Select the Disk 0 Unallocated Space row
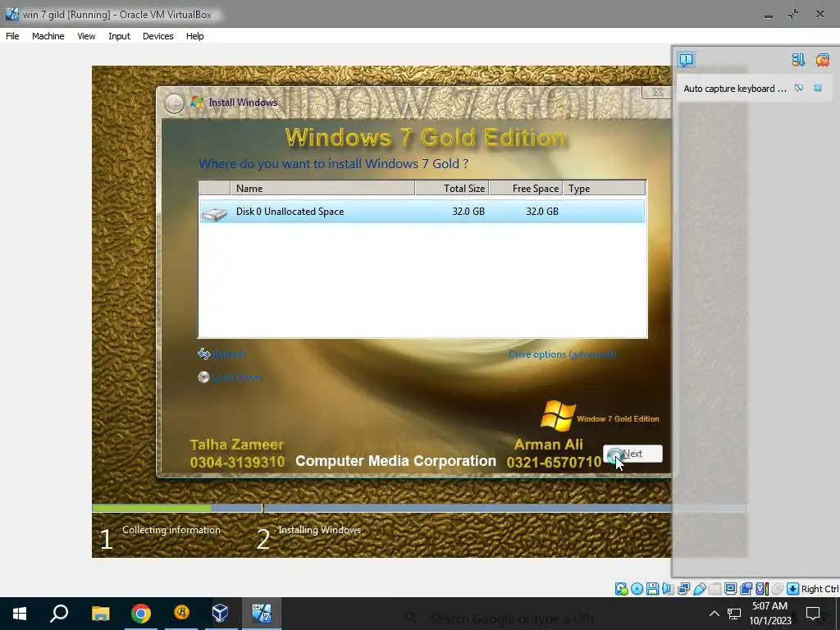Image resolution: width=840 pixels, height=630 pixels. click(422, 211)
